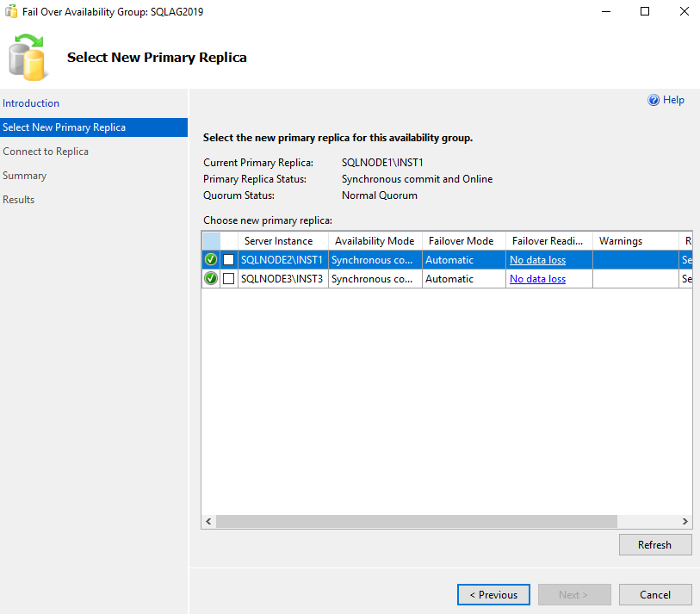
Task: Click the Previous button
Action: [493, 595]
